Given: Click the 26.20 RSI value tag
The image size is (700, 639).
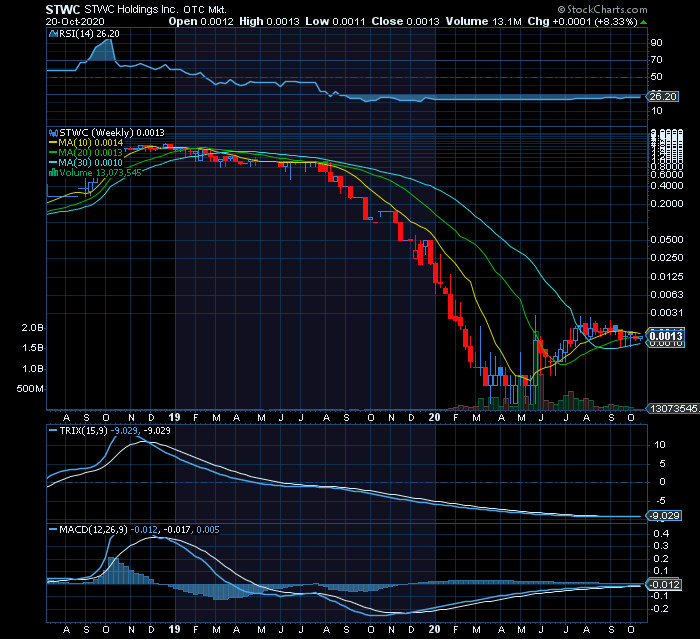Looking at the screenshot, I should 662,96.
